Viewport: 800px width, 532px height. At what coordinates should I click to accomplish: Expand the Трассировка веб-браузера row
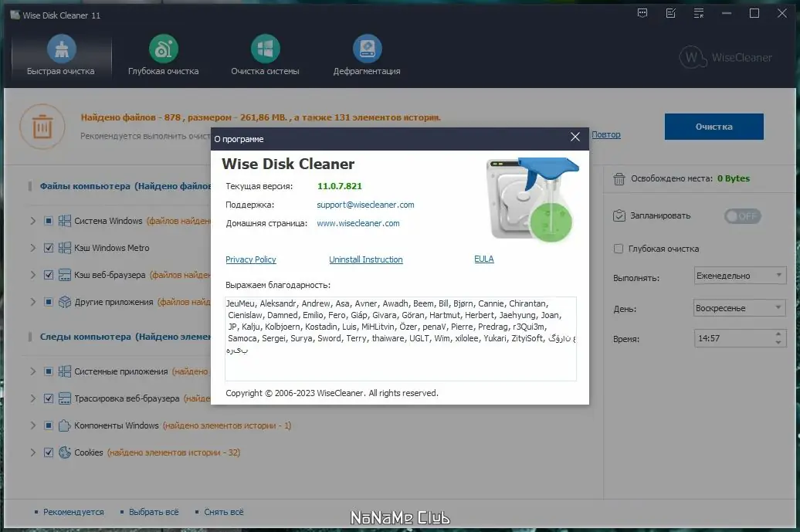click(32, 398)
